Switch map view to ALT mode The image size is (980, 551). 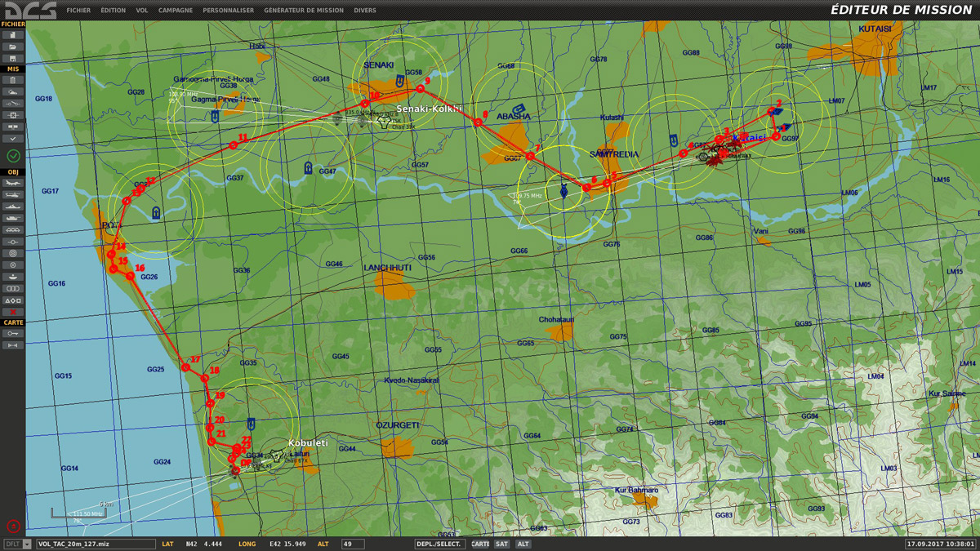(x=523, y=544)
